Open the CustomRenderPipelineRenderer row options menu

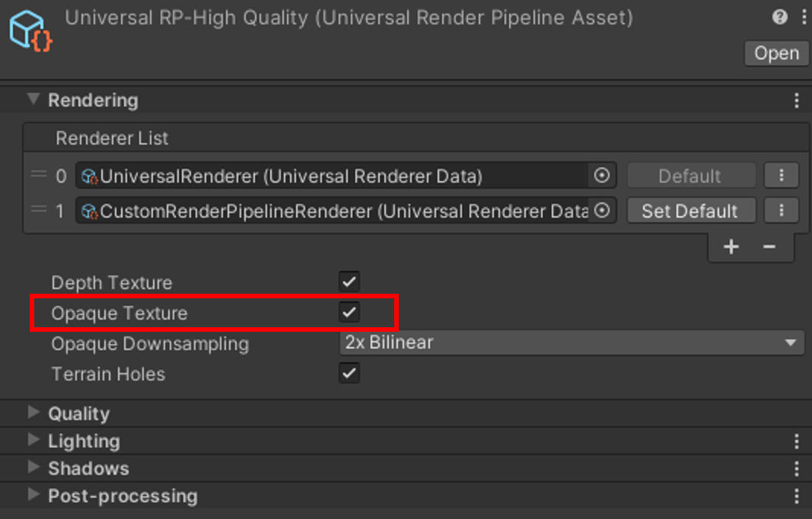[781, 211]
